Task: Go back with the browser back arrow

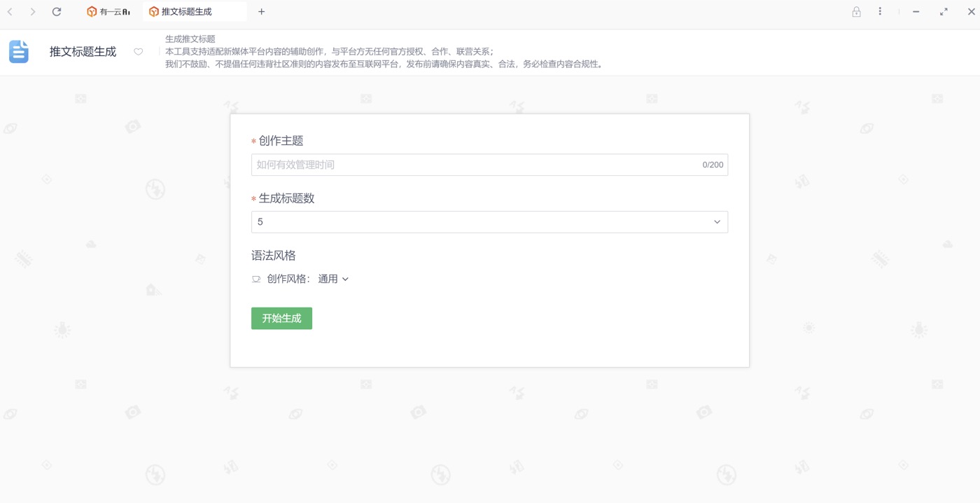Action: 10,12
